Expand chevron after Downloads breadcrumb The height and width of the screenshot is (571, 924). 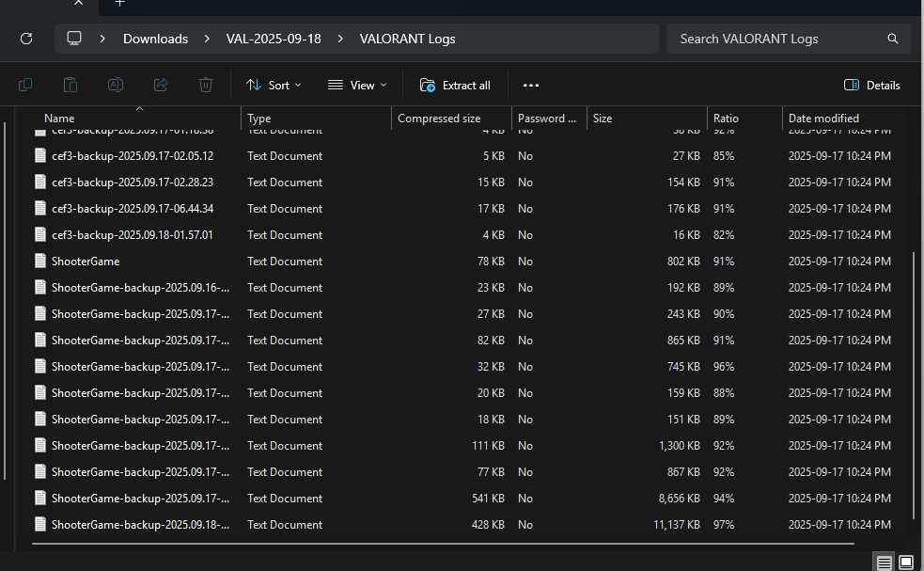tap(207, 39)
